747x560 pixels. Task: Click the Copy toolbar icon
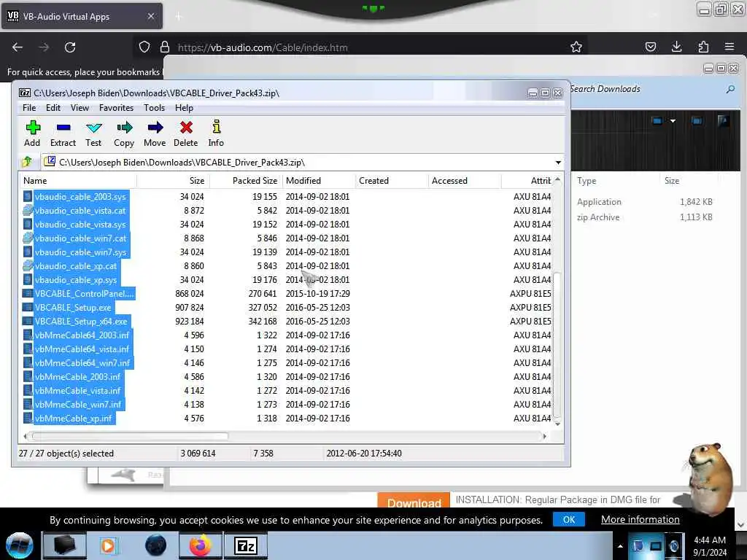(124, 133)
